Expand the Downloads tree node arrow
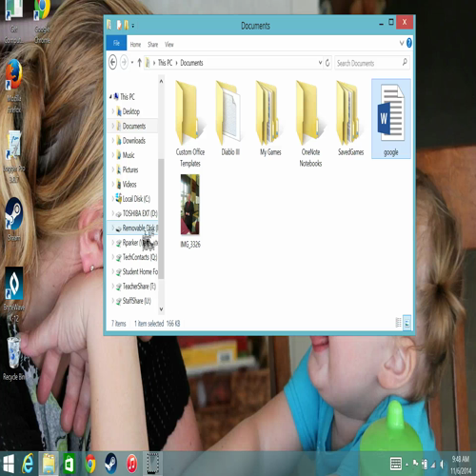The width and height of the screenshot is (476, 476). 113,141
